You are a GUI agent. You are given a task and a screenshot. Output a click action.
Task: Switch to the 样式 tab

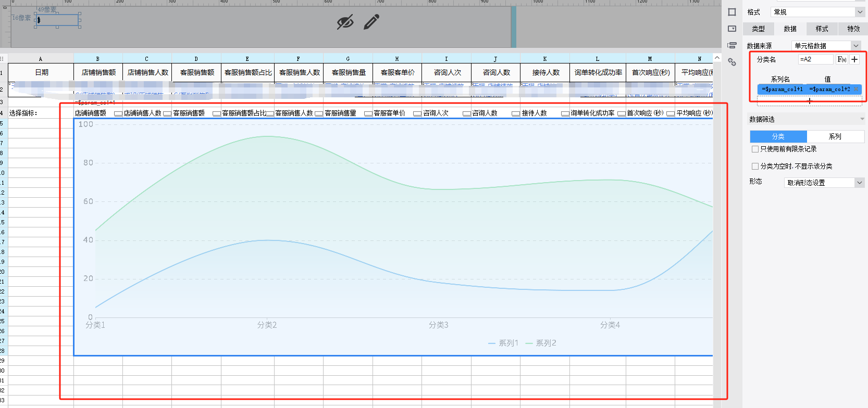[x=822, y=29]
